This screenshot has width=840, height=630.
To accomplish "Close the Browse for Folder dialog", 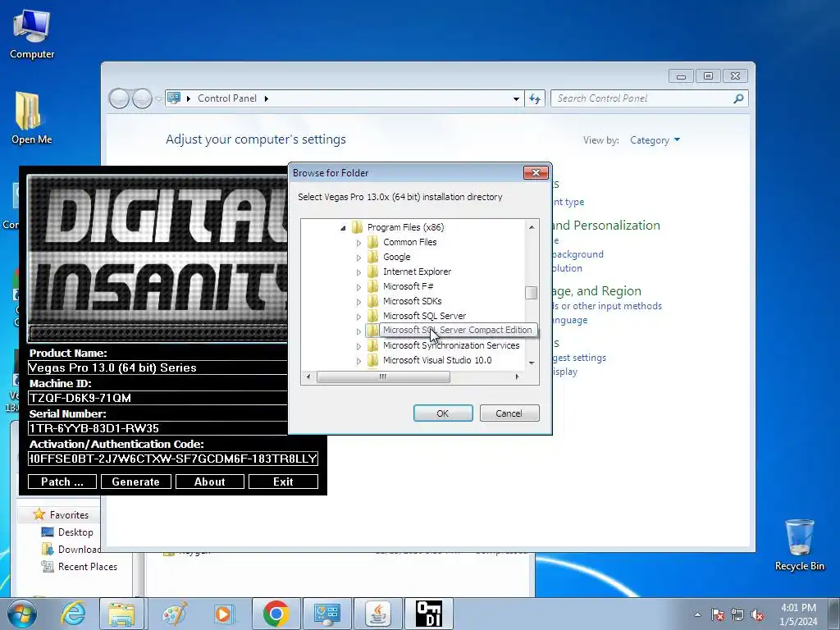I will (536, 172).
